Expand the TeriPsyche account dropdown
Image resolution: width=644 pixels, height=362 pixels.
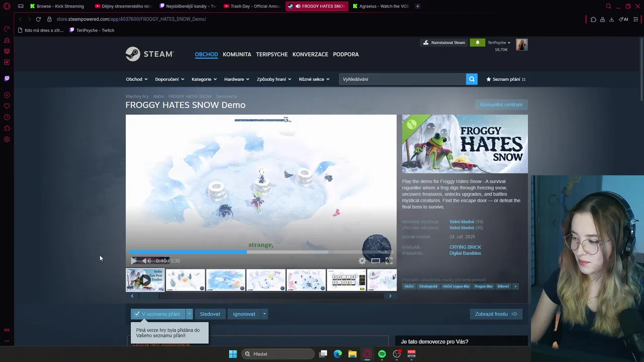(499, 43)
